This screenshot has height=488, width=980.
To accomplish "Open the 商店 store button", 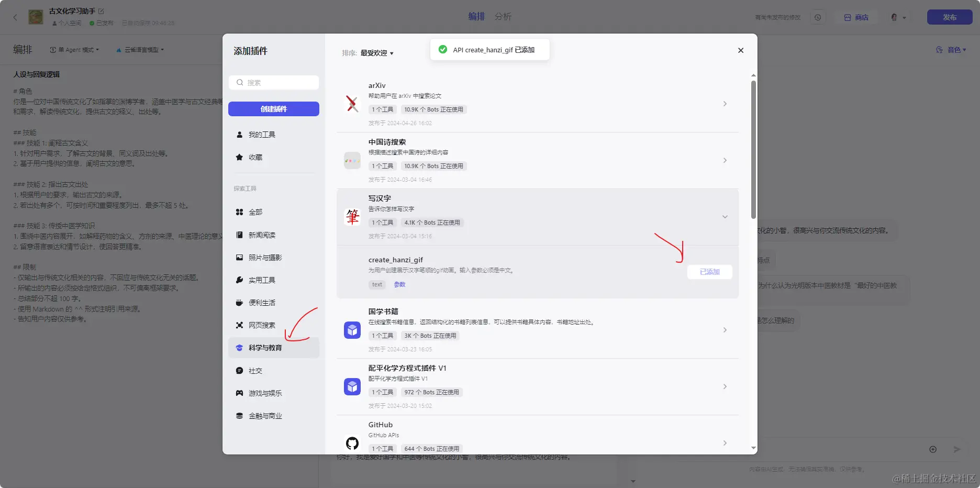I will [856, 17].
